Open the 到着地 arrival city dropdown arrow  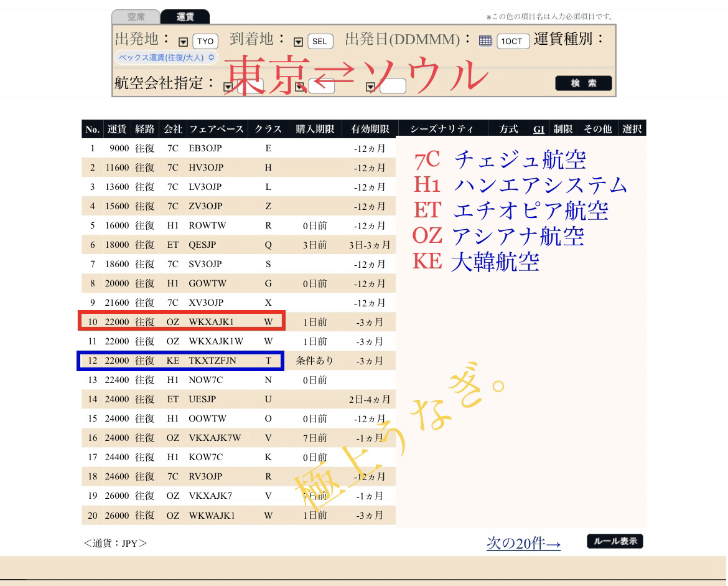(x=299, y=42)
